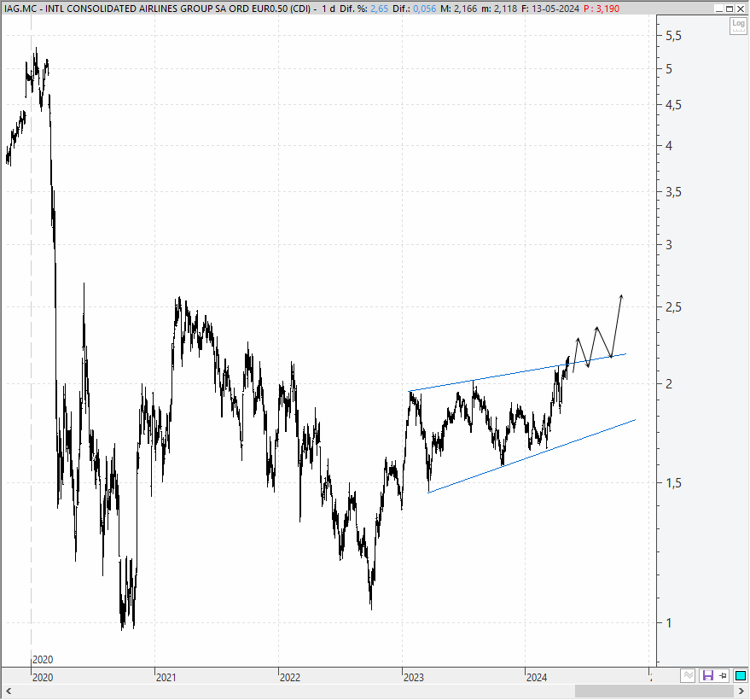Viewport: 750px width, 700px height.
Task: Click the 4,5 price axis label
Action: pos(673,105)
